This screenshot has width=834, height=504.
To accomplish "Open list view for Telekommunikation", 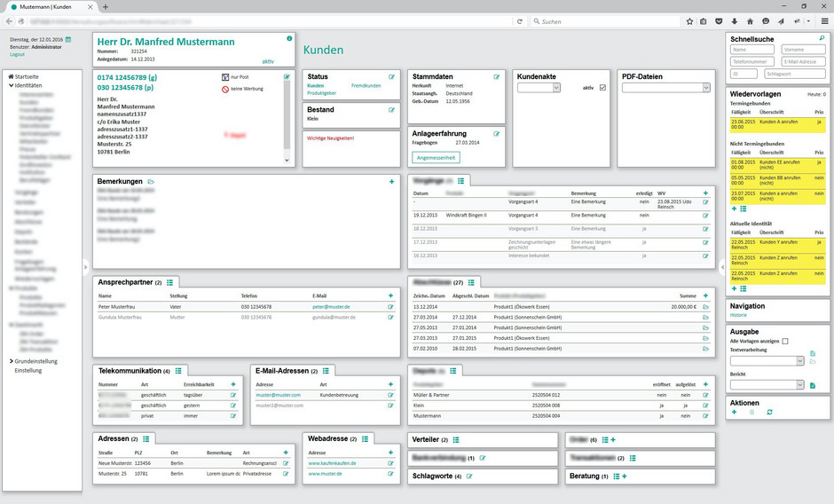I will point(178,371).
